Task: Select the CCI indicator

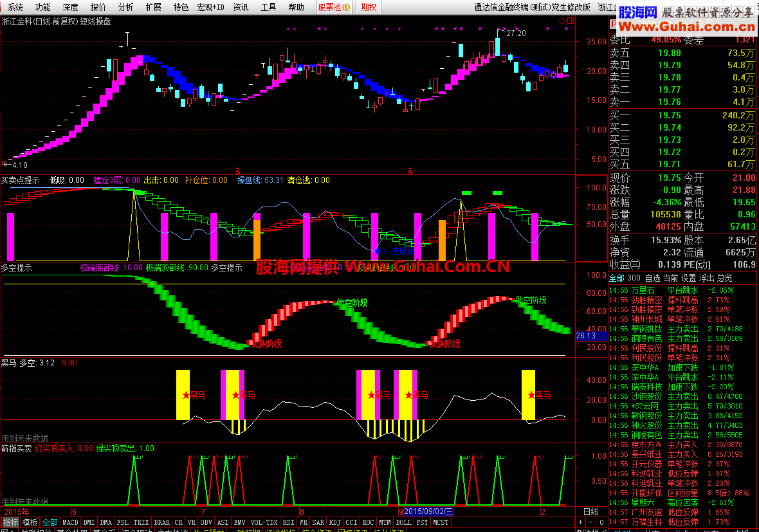Action: 351,522
